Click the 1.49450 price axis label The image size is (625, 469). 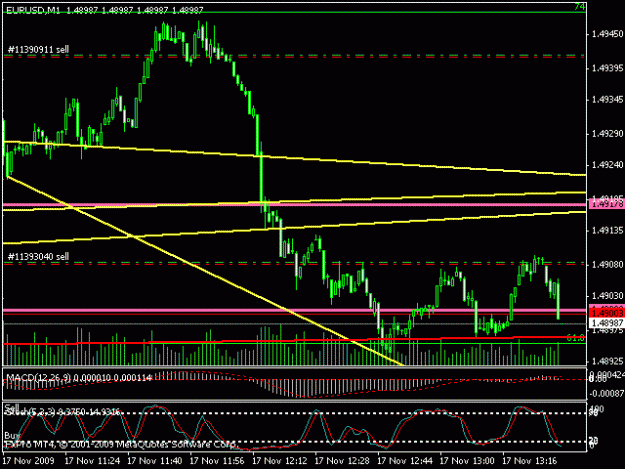tap(607, 34)
